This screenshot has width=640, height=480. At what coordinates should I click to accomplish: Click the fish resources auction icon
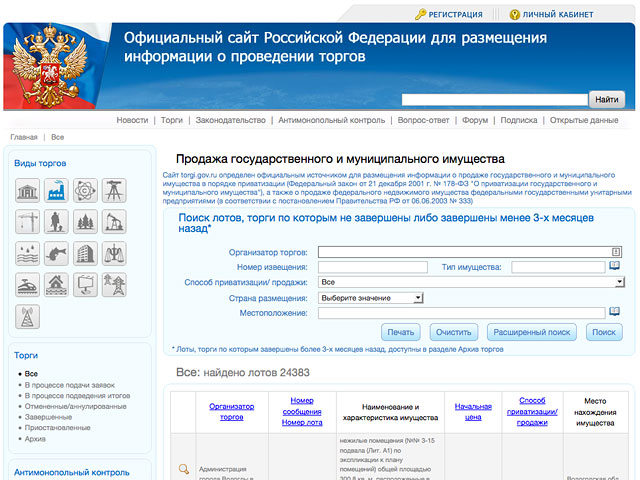57,253
